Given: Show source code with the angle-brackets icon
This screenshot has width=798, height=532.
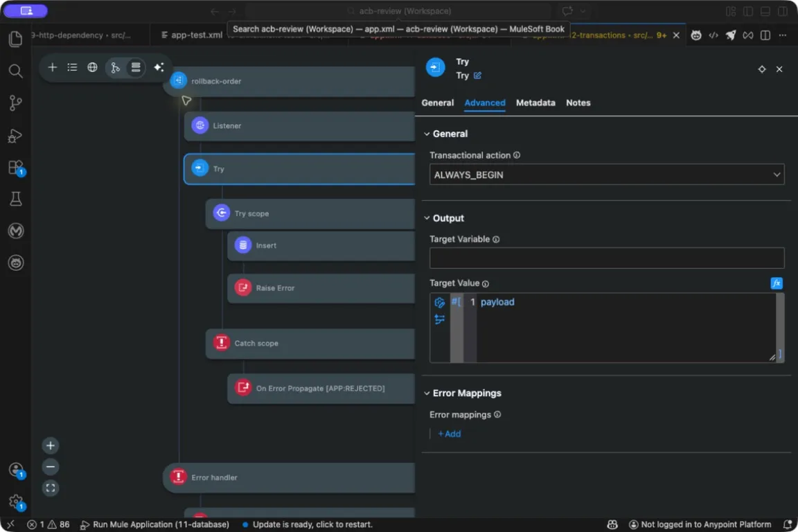Looking at the screenshot, I should click(x=713, y=35).
